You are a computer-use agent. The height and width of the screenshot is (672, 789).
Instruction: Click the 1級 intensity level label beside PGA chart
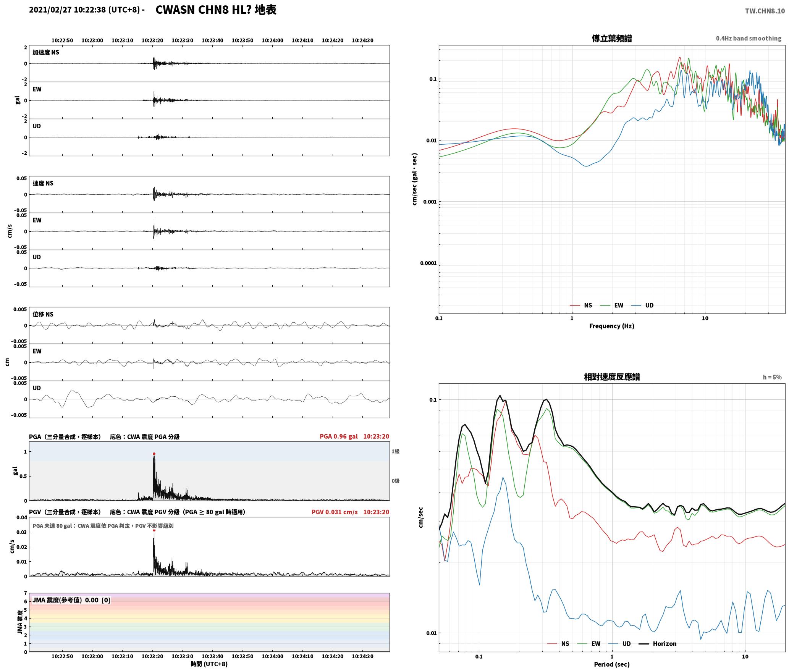pos(395,452)
